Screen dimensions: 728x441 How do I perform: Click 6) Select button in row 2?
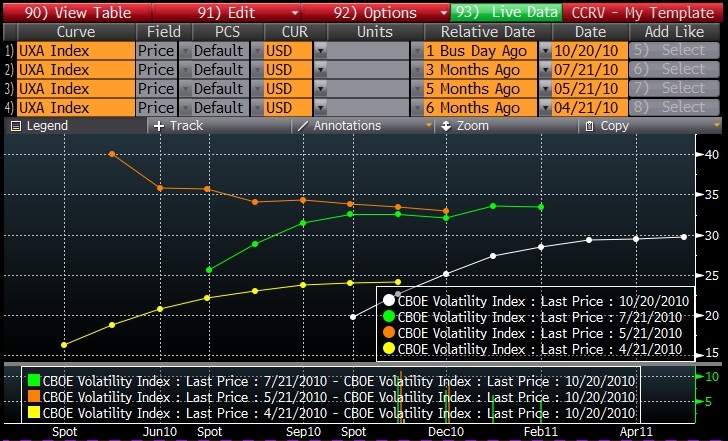click(674, 70)
